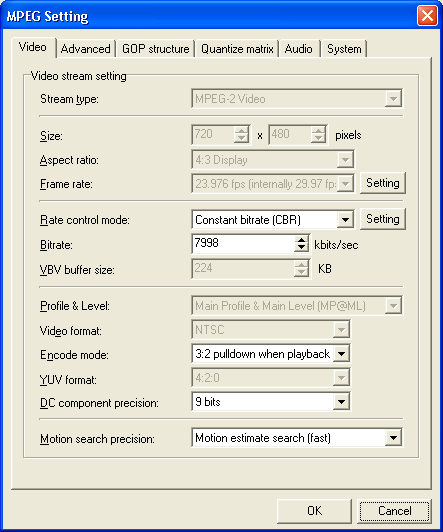Select the Quantize matrix tab
Viewport: 443px width, 532px height.
(x=237, y=49)
